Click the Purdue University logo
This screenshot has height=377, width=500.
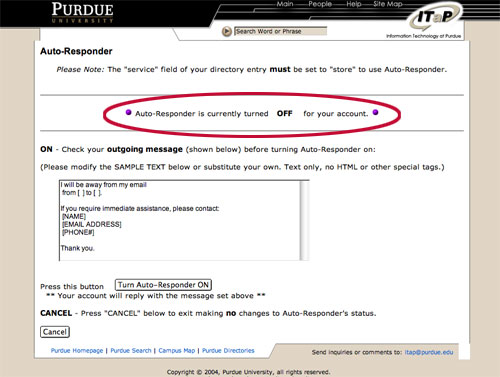82,13
